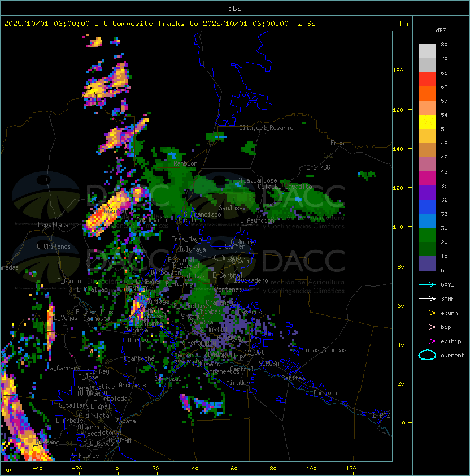This screenshot has width=470, height=476.
Task: Click the 'dBZ' heading above the color scale
Action: [x=441, y=31]
